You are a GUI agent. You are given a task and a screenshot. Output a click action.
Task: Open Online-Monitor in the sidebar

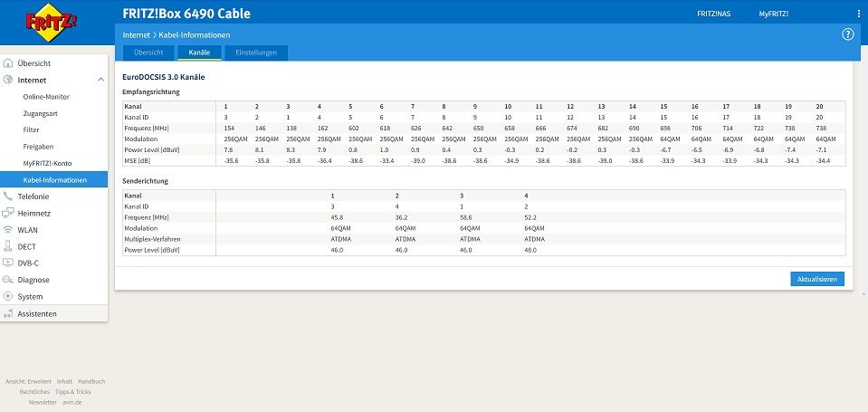(x=46, y=96)
